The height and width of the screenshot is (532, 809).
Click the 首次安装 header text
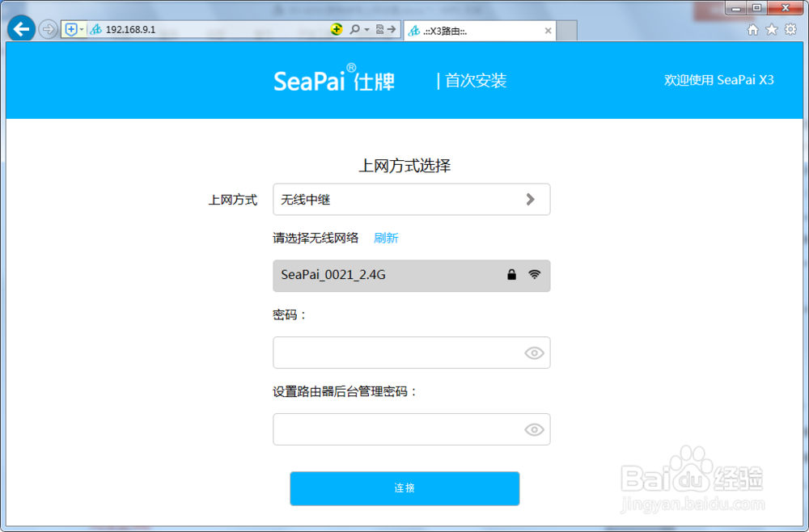point(476,80)
